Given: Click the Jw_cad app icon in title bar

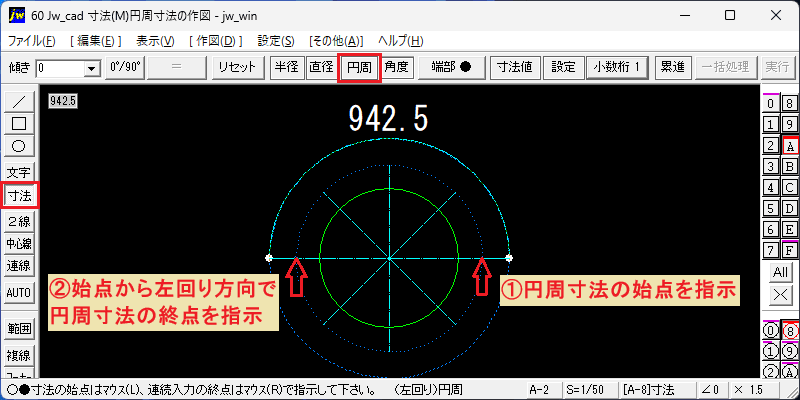Looking at the screenshot, I should coord(17,15).
